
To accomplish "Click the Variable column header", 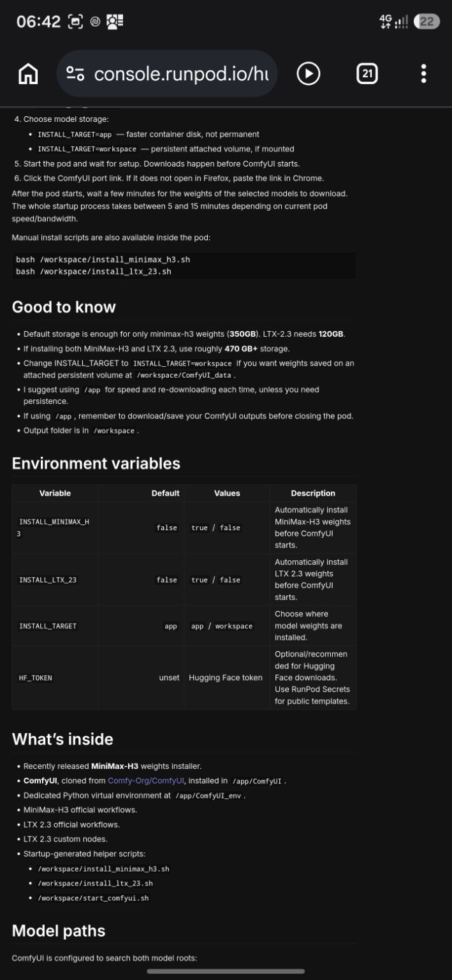I will click(55, 493).
